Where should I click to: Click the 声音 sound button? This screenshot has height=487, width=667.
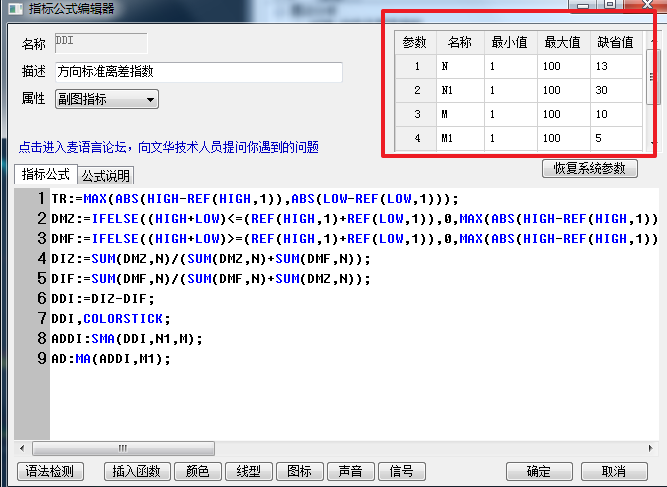pos(351,471)
